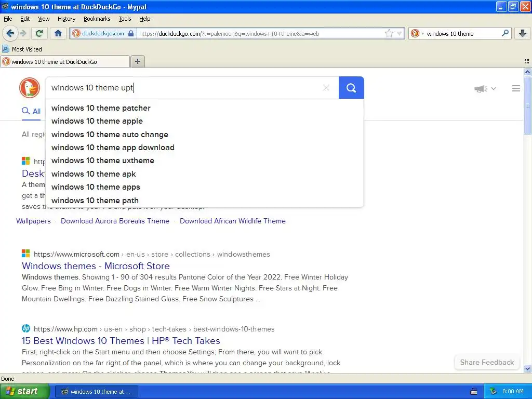Choose suggestion 'windows 10 theme apk'

click(205, 174)
